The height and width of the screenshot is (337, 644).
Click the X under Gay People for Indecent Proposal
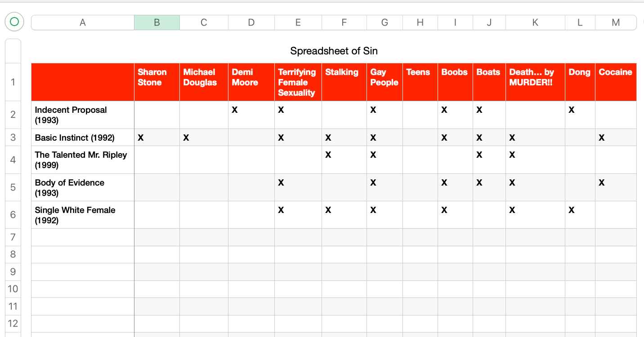[x=373, y=110]
